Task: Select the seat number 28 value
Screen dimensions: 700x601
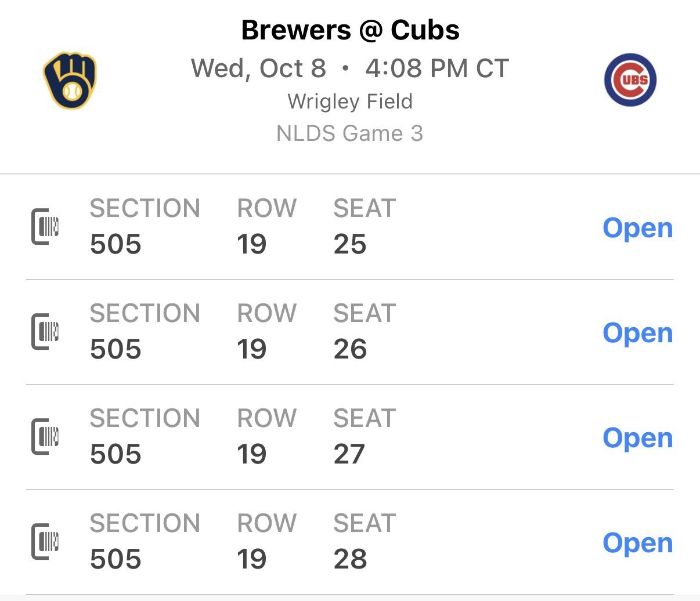Action: click(350, 559)
